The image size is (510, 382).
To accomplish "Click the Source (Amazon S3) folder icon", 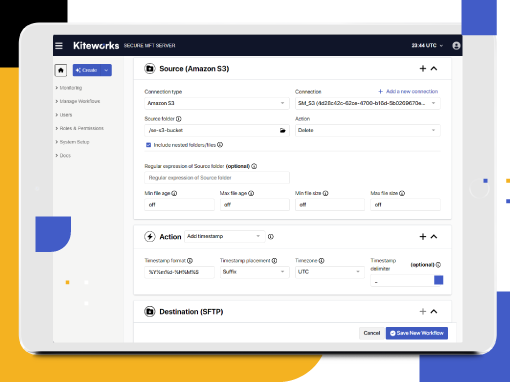I will click(150, 69).
